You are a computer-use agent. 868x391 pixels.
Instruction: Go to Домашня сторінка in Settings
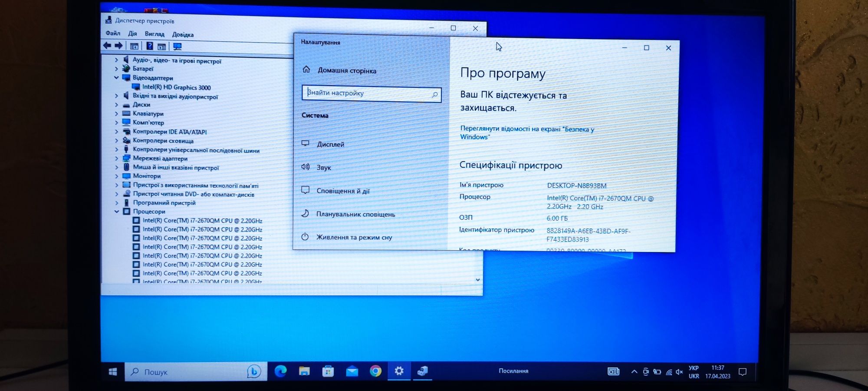(347, 70)
